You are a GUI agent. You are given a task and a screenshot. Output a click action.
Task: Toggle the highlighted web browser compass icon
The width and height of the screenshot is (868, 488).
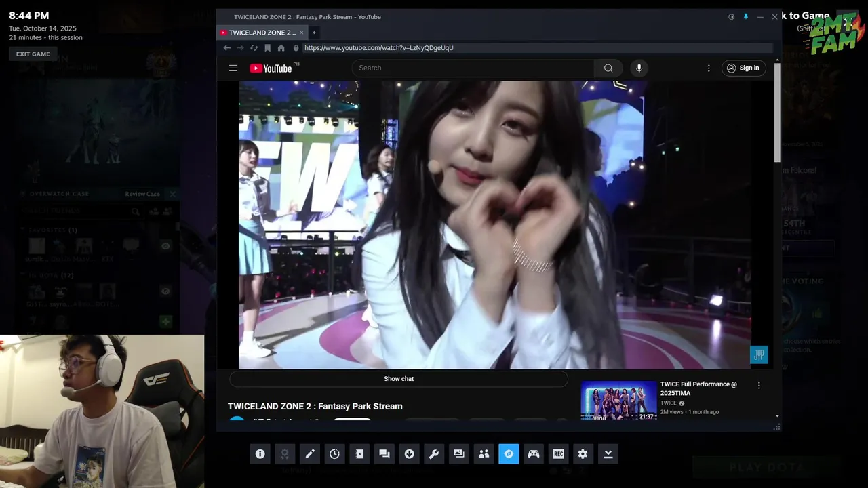509,454
